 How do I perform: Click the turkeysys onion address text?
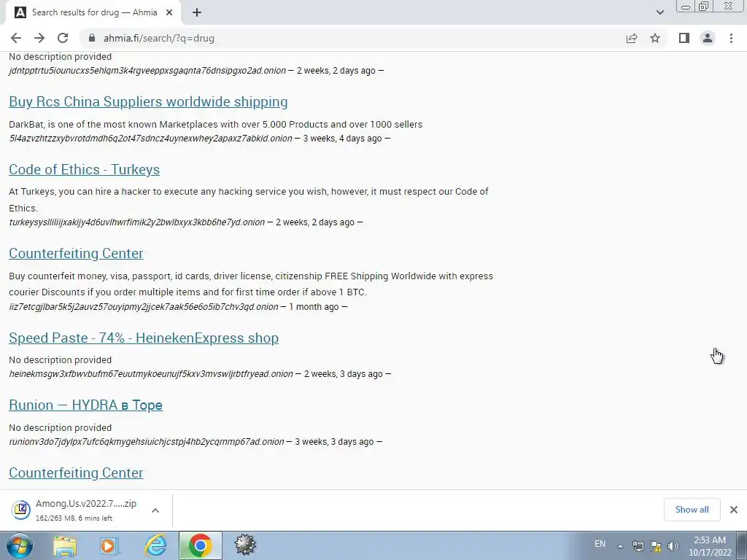[136, 222]
